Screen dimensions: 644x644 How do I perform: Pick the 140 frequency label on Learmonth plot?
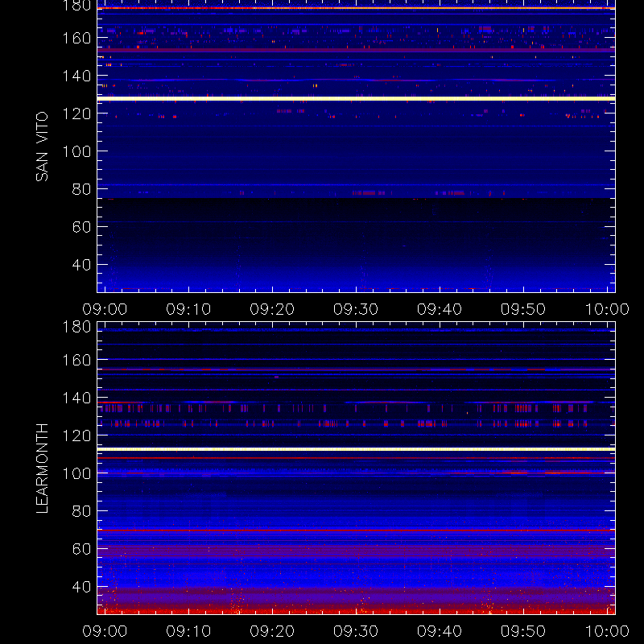[76, 398]
